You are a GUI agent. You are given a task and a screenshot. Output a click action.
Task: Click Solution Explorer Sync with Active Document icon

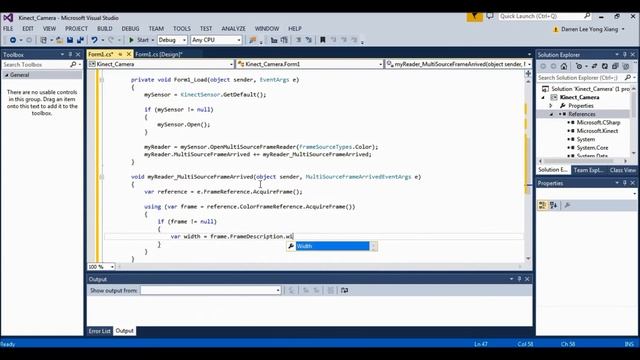pyautogui.click(x=594, y=66)
